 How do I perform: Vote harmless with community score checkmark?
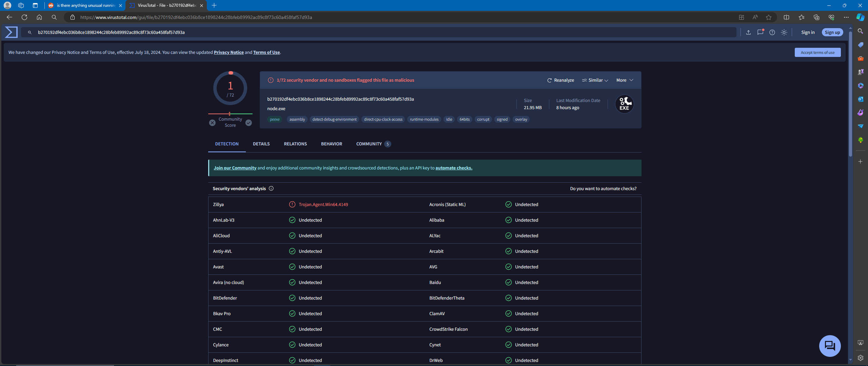pyautogui.click(x=249, y=123)
